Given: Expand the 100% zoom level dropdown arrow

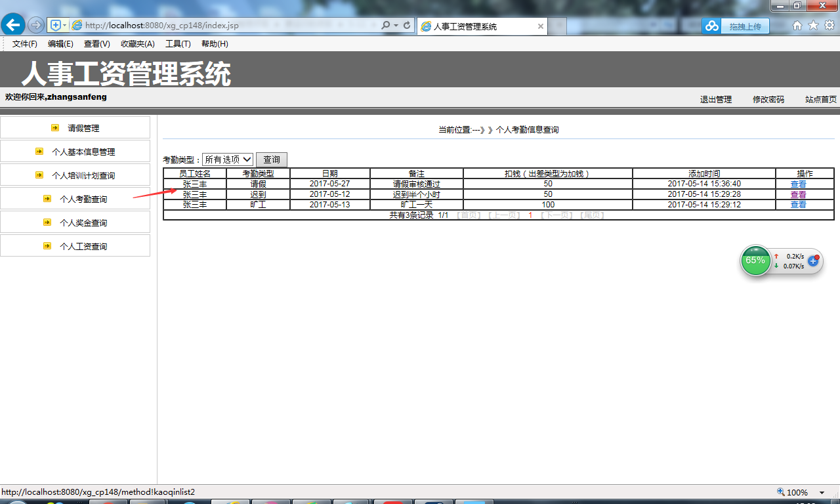Looking at the screenshot, I should (822, 493).
